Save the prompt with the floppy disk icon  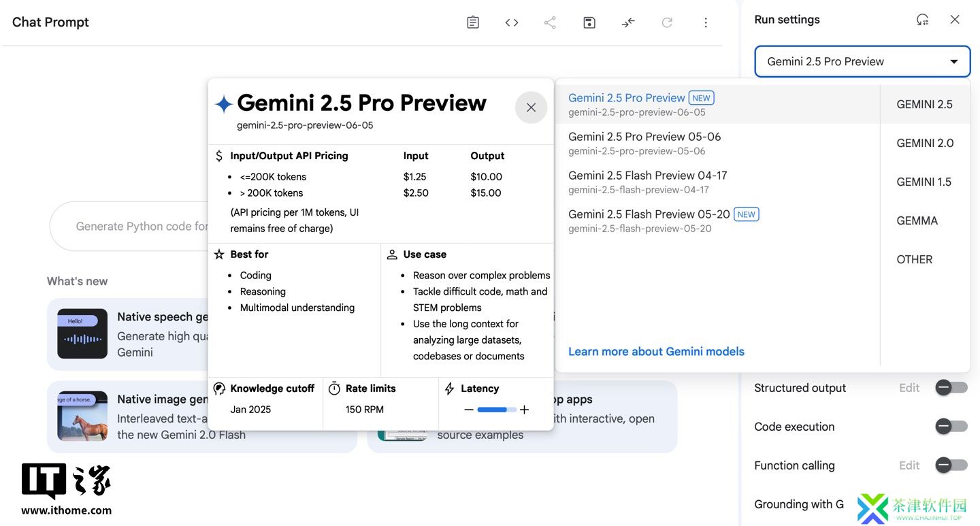click(x=589, y=22)
